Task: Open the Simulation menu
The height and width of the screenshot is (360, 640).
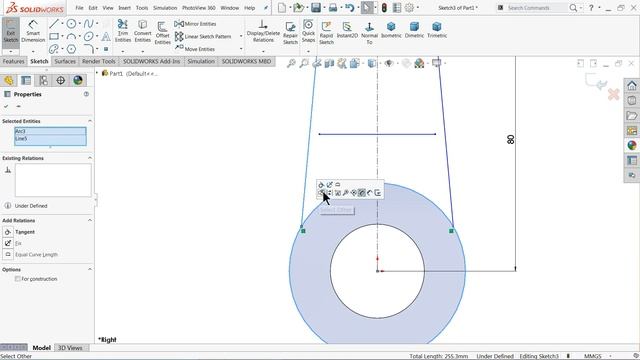Action: click(165, 8)
